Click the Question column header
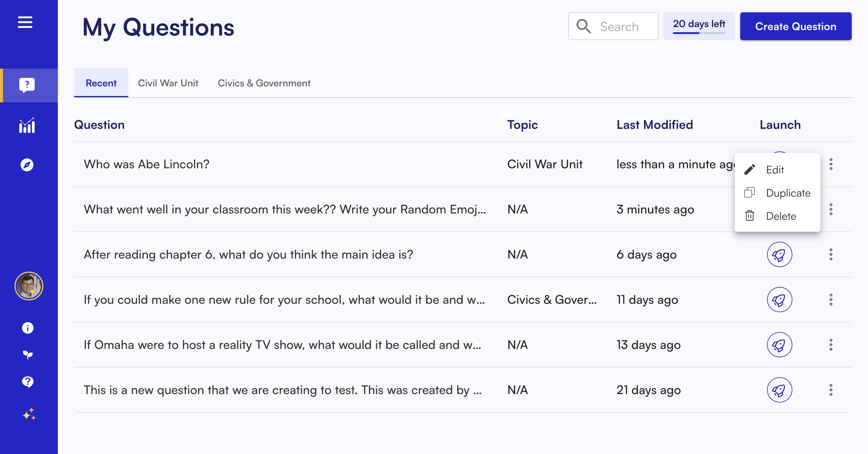The width and height of the screenshot is (868, 454). (99, 125)
